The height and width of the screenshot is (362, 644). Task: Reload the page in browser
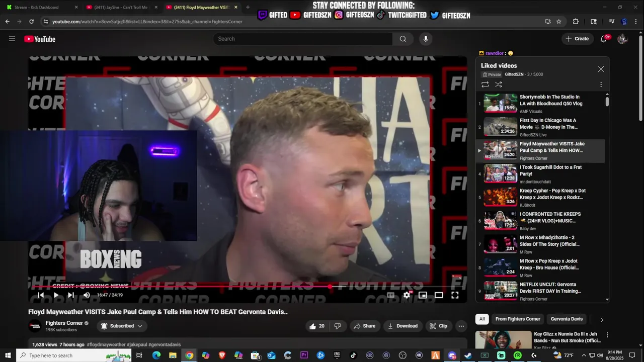(x=31, y=22)
